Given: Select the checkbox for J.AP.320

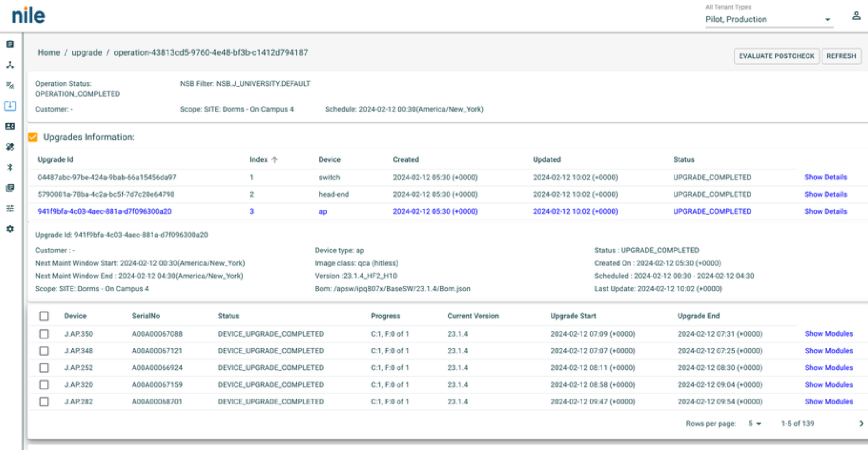Looking at the screenshot, I should click(44, 384).
